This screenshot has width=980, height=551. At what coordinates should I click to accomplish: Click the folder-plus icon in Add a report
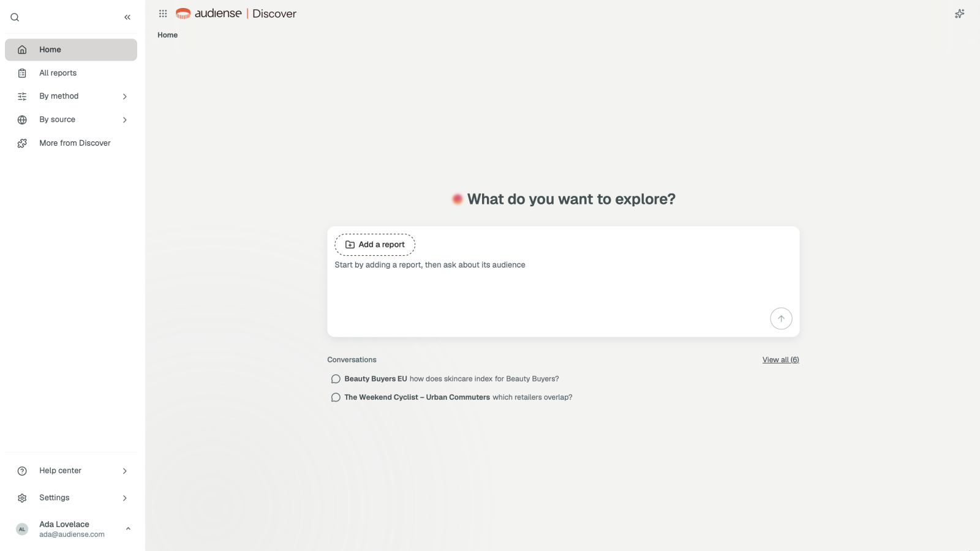(350, 244)
